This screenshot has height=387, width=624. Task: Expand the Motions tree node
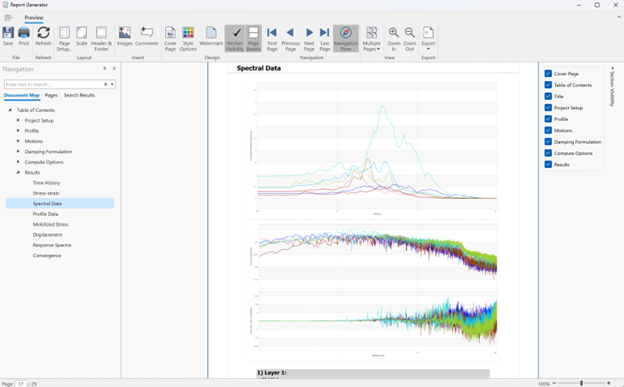(x=18, y=141)
